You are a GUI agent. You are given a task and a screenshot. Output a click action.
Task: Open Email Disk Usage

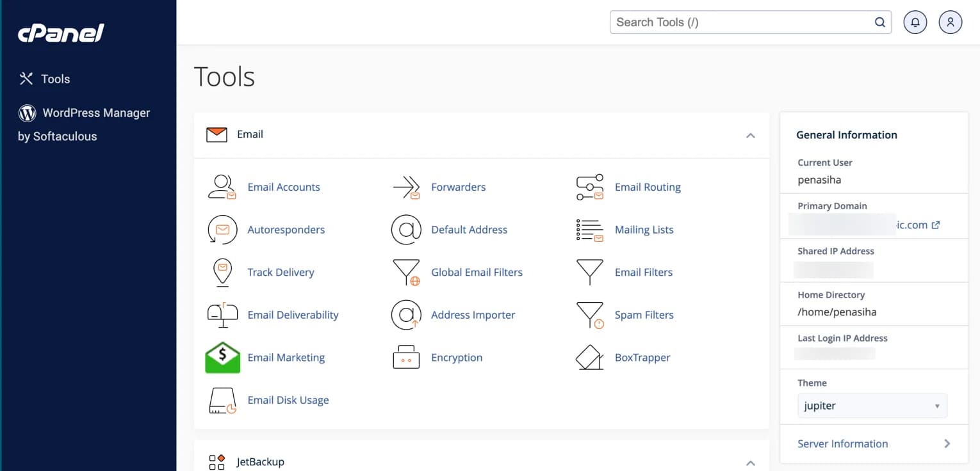(x=288, y=400)
